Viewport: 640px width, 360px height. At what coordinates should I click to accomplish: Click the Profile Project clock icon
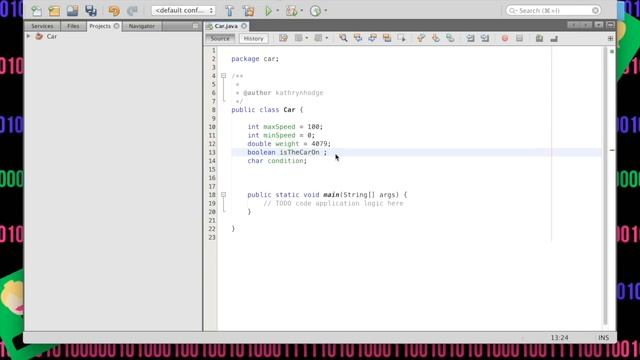(x=315, y=11)
